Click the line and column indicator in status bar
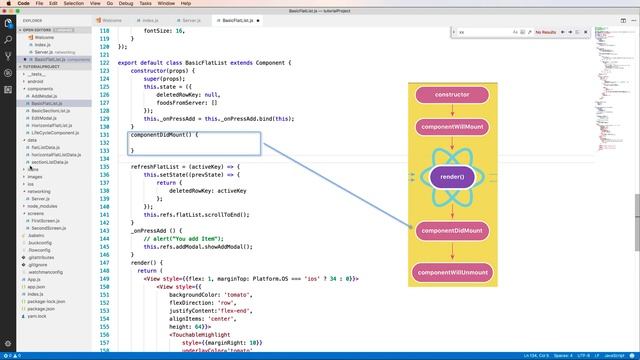Image resolution: width=640 pixels, height=360 pixels. (x=536, y=356)
